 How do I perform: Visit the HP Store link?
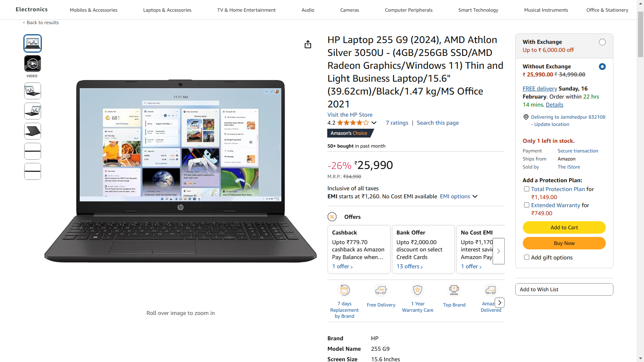point(350,115)
